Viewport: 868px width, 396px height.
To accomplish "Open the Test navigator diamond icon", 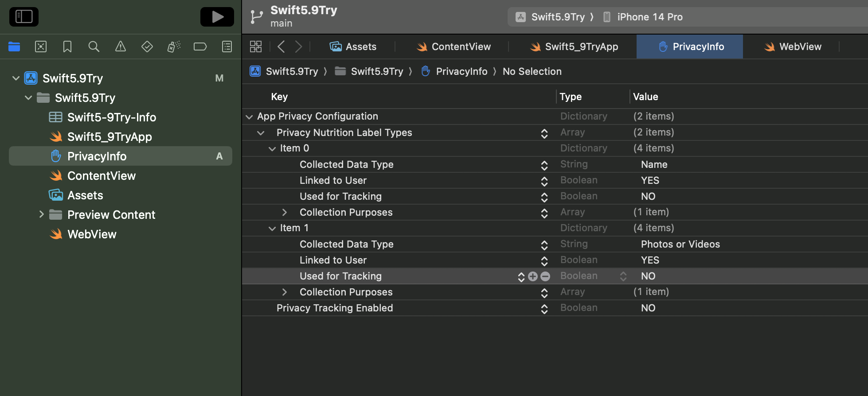I will [147, 47].
